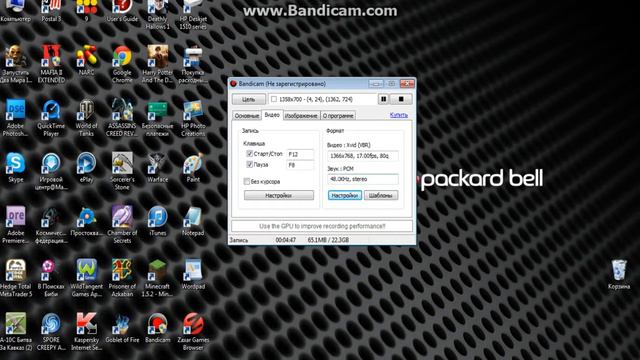The width and height of the screenshot is (640, 360).
Task: Open Настройки under the Запись section
Action: pos(279,196)
